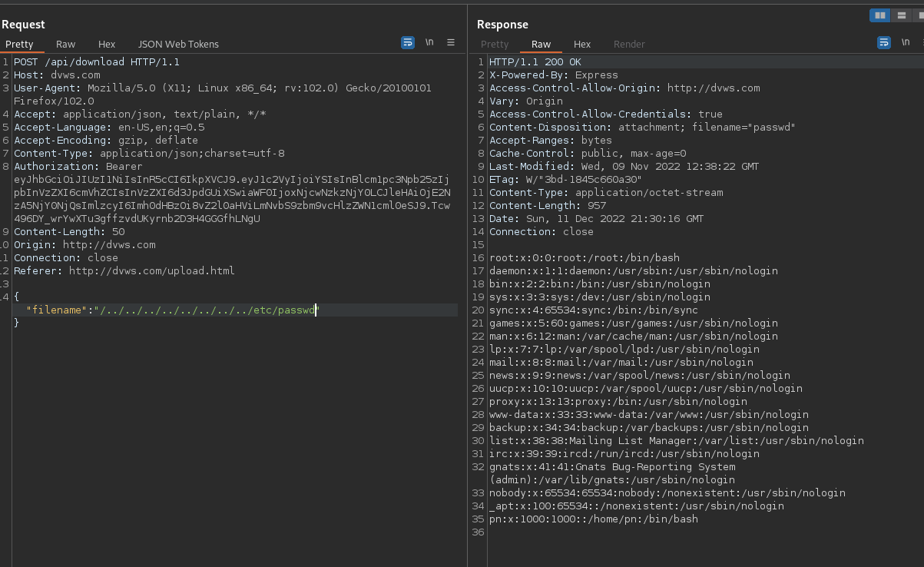Viewport: 924px width, 567px height.
Task: Click the JWT token starting with eyJhbGci
Action: [233, 199]
